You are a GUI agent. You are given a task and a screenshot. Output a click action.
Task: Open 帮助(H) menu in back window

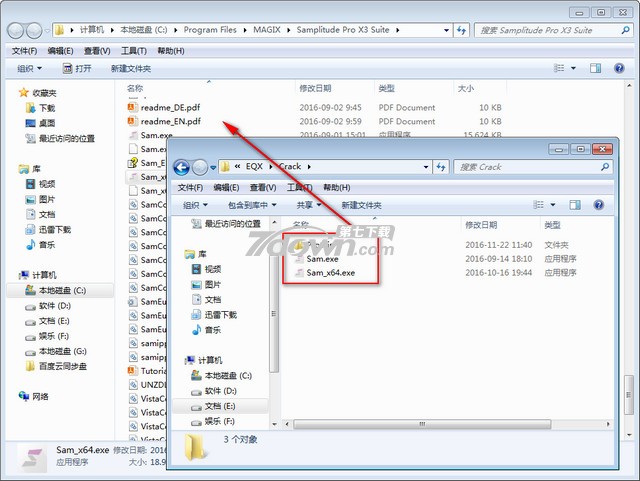pos(171,51)
